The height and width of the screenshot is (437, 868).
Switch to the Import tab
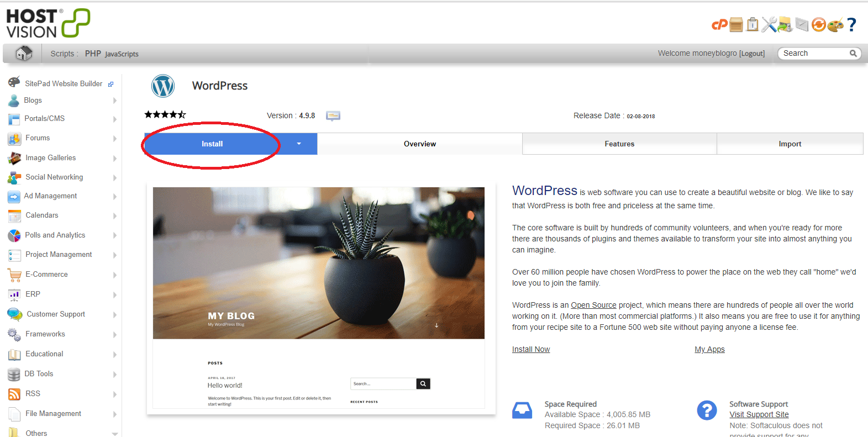click(x=790, y=144)
